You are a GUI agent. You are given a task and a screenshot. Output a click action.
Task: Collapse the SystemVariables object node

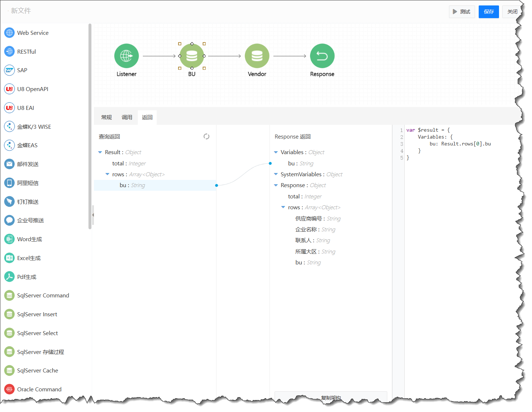click(276, 174)
